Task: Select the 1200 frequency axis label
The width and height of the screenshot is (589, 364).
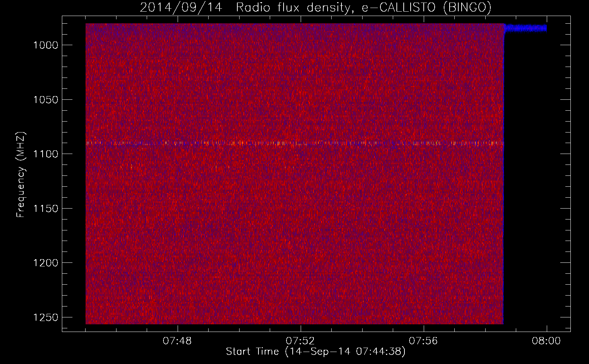Action: tap(46, 263)
